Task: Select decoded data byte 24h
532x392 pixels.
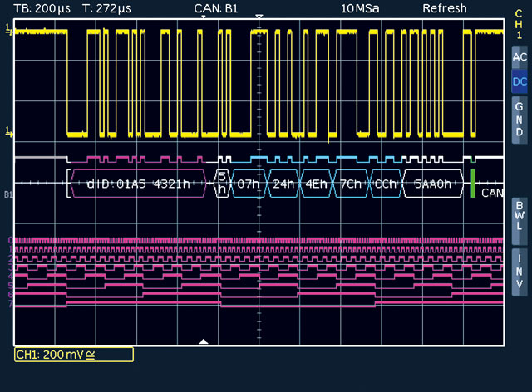Action: tap(283, 184)
